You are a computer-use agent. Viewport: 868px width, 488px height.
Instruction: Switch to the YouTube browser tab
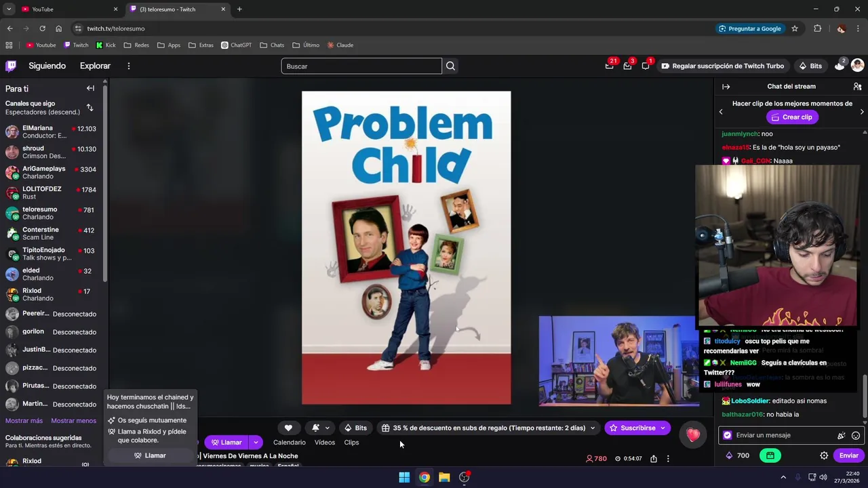pyautogui.click(x=69, y=9)
